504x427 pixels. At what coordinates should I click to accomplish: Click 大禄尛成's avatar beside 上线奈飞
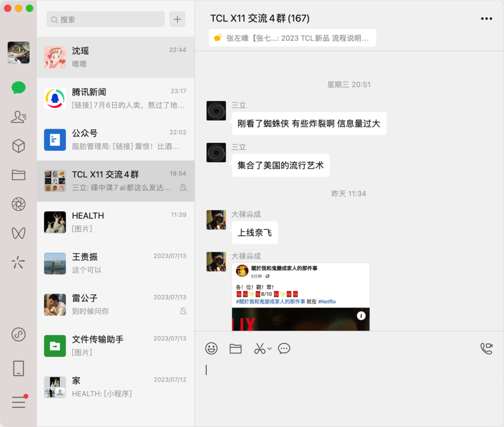(x=216, y=220)
